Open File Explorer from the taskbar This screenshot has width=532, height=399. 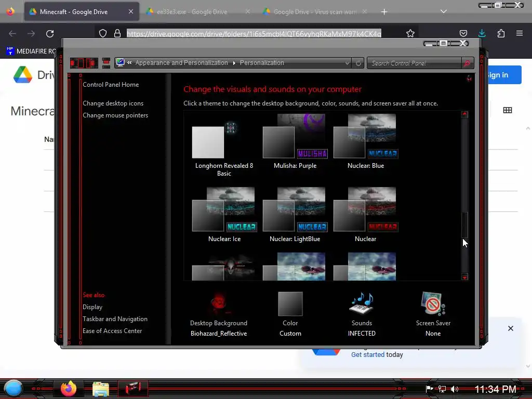(101, 389)
